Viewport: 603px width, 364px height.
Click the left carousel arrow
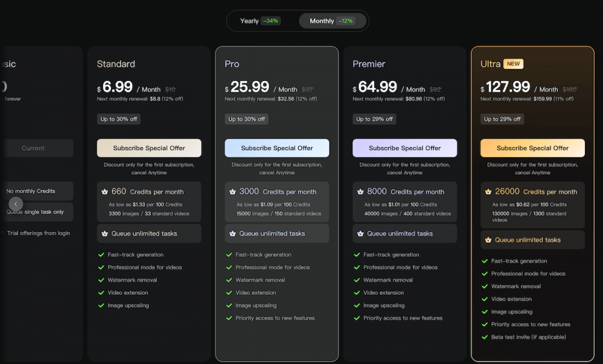(16, 204)
